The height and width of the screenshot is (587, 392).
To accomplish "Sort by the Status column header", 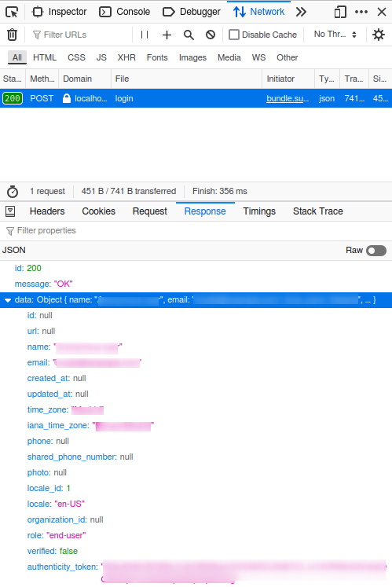I will [x=13, y=79].
